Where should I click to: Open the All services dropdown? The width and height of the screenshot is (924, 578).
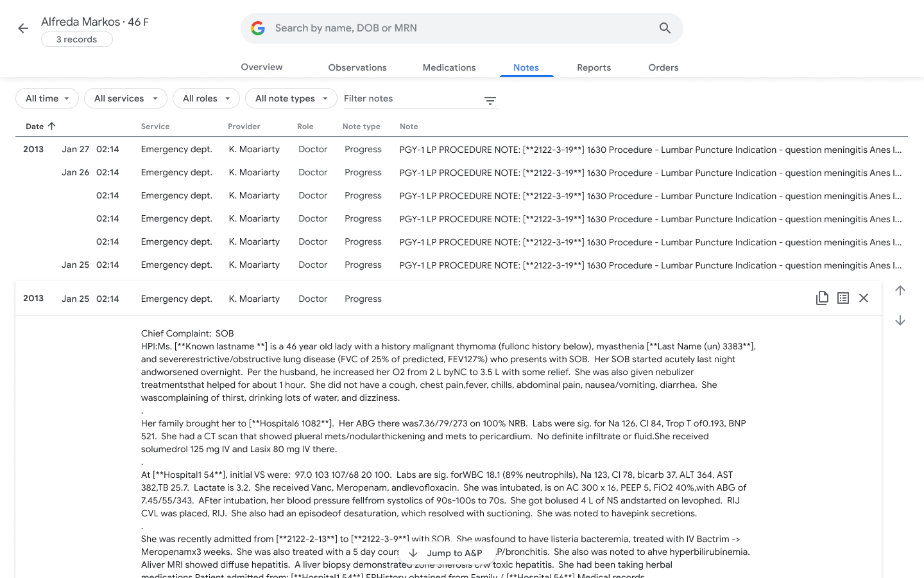(x=126, y=98)
